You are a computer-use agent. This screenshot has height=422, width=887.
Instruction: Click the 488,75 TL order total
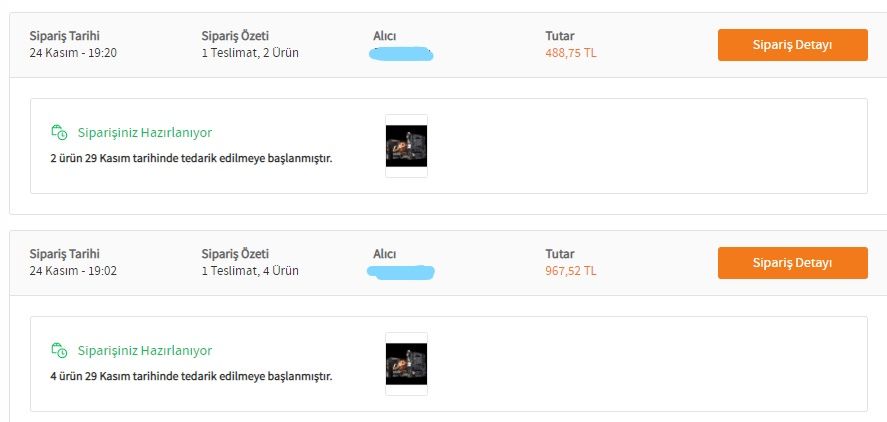pyautogui.click(x=570, y=53)
